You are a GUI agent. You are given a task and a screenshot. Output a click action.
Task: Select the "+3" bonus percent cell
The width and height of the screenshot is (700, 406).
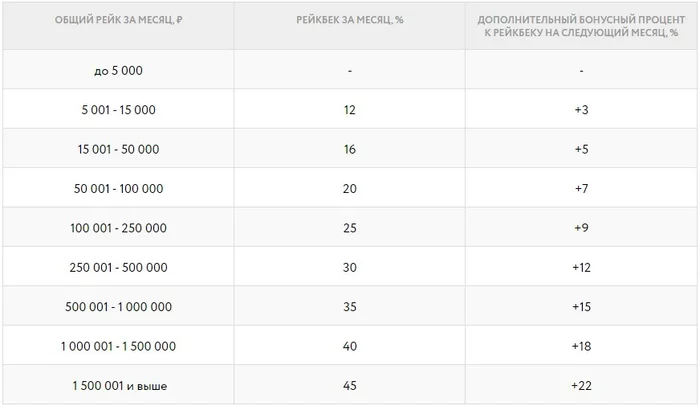click(581, 110)
